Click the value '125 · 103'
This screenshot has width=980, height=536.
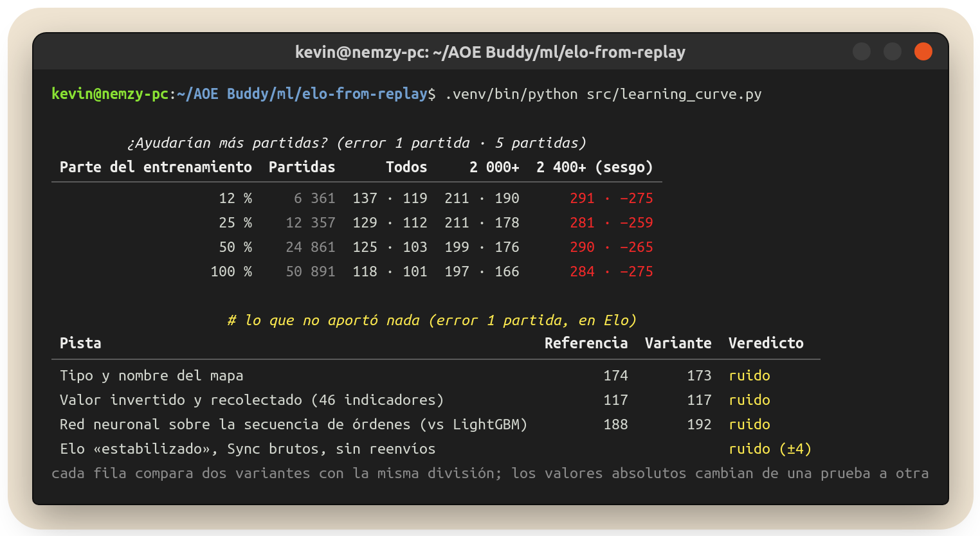(390, 247)
